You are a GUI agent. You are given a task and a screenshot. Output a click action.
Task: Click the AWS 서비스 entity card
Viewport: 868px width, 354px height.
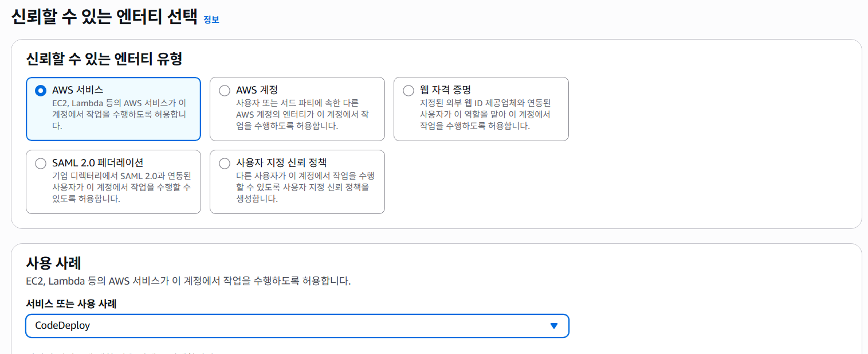point(113,108)
